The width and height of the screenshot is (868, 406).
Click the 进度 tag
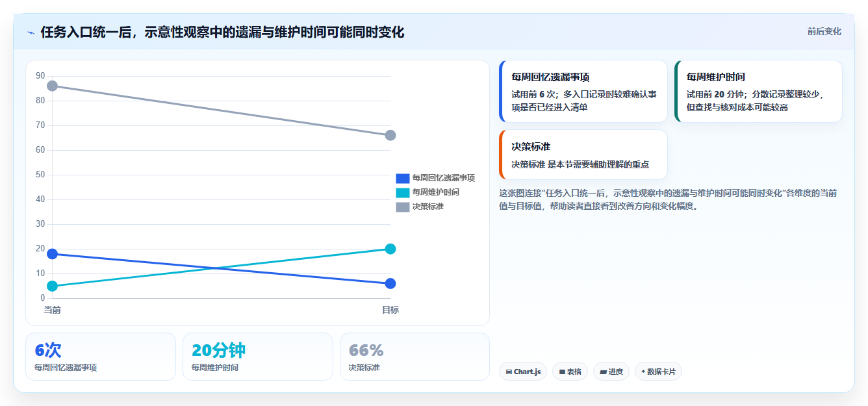pos(611,372)
